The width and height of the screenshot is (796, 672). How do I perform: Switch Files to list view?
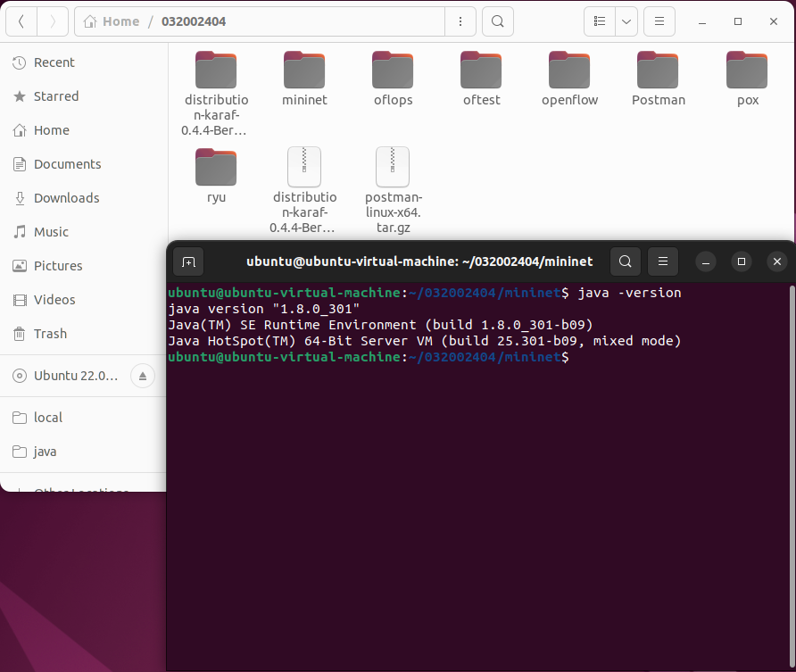point(600,21)
